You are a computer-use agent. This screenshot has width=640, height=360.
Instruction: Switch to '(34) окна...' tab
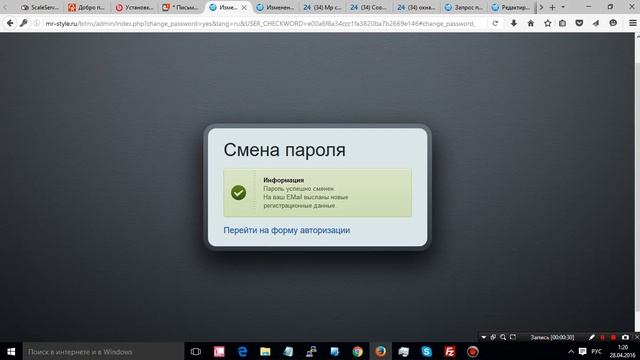coord(417,7)
